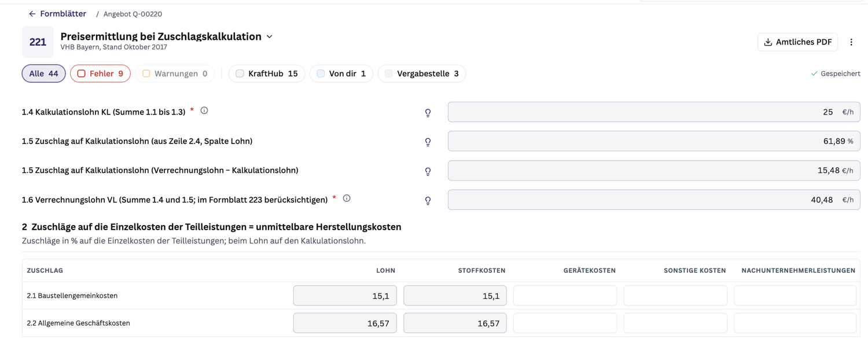Click the VHB Bayern, Stand Oktober 2017 subtitle
Screen dimensions: 868x347
[113, 47]
